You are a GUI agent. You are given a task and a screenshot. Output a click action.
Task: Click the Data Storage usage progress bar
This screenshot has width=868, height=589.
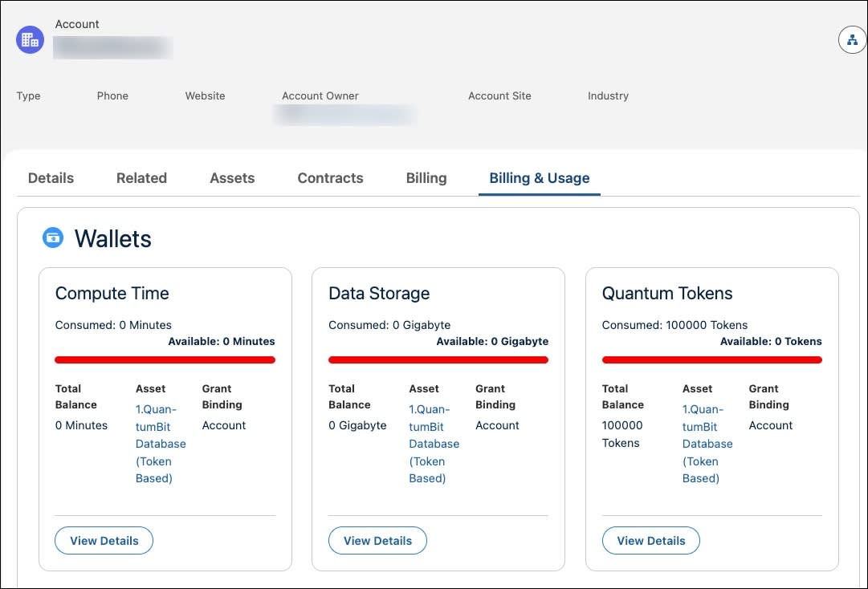coord(438,359)
